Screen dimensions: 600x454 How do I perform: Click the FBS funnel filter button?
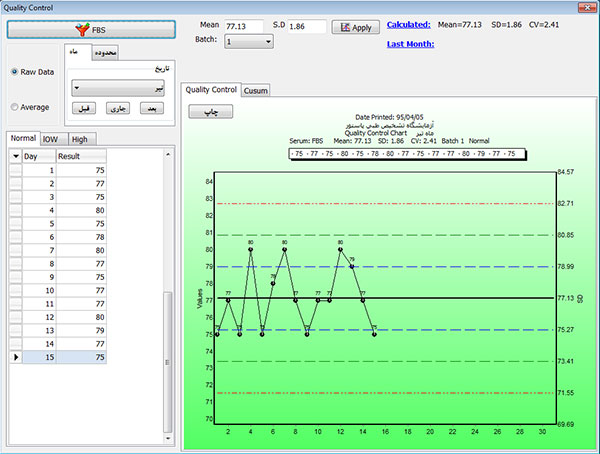91,29
